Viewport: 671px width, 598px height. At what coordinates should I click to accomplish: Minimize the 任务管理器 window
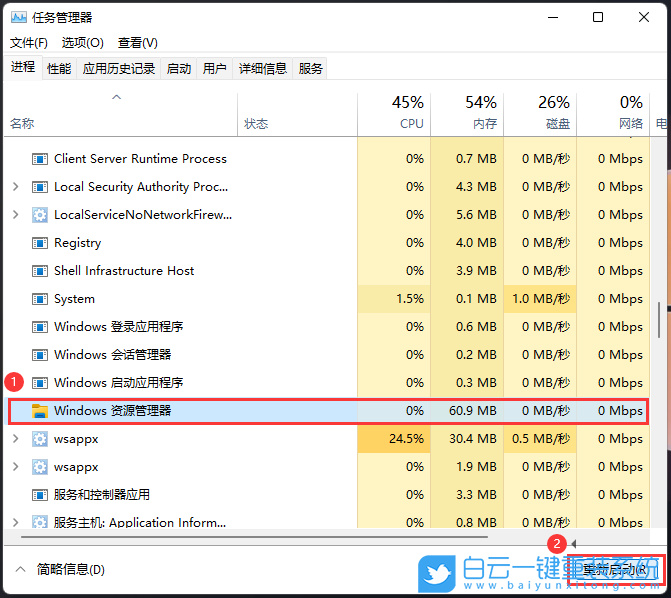tap(553, 17)
